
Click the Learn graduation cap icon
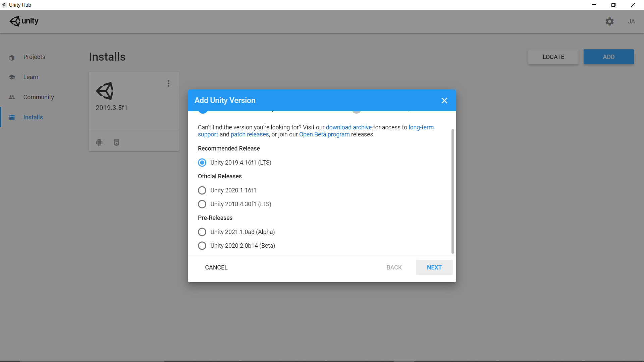pos(12,77)
